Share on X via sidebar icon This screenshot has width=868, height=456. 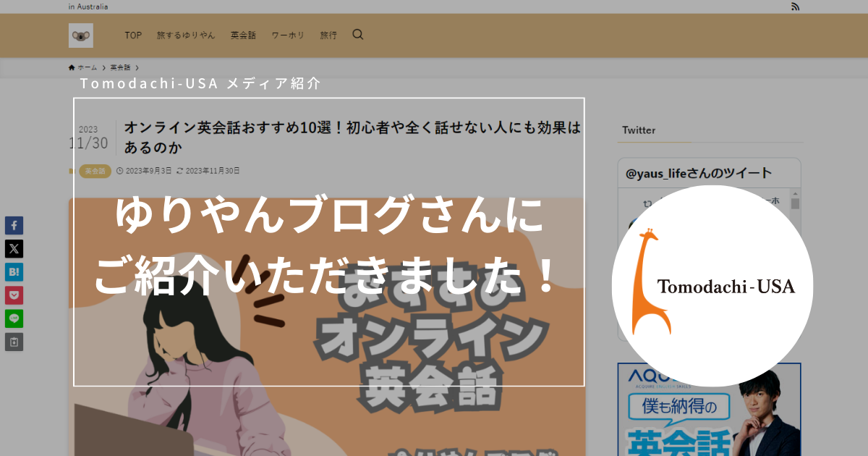pos(14,249)
